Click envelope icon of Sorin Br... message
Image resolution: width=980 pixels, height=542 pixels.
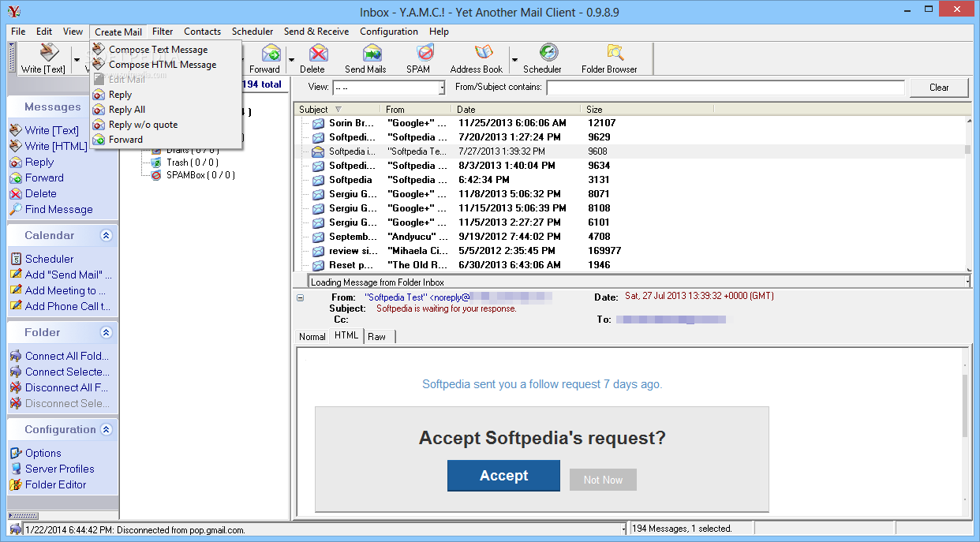pyautogui.click(x=318, y=123)
